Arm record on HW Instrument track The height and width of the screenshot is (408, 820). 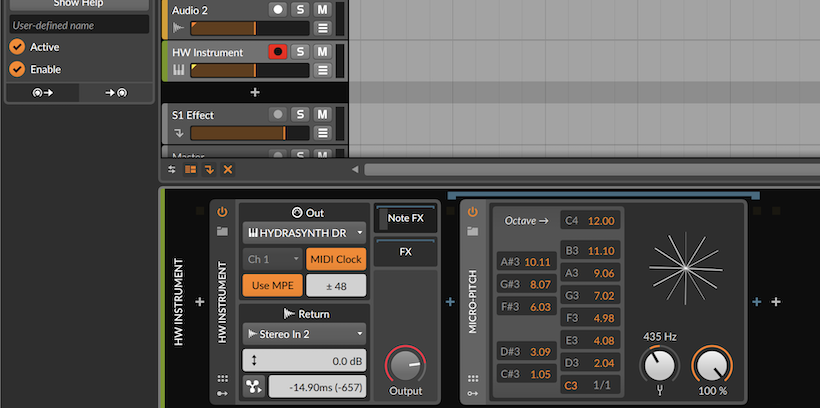point(278,52)
